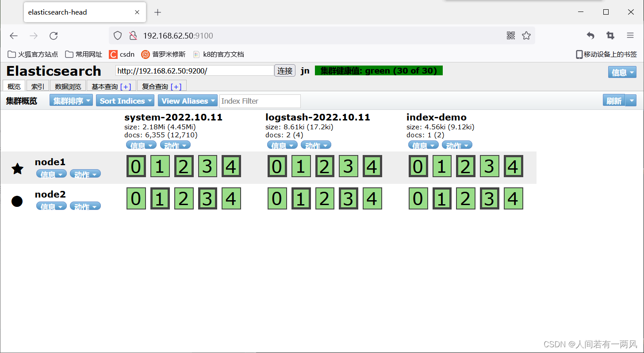Open a new browser tab with plus
The image size is (644, 353).
pyautogui.click(x=157, y=12)
